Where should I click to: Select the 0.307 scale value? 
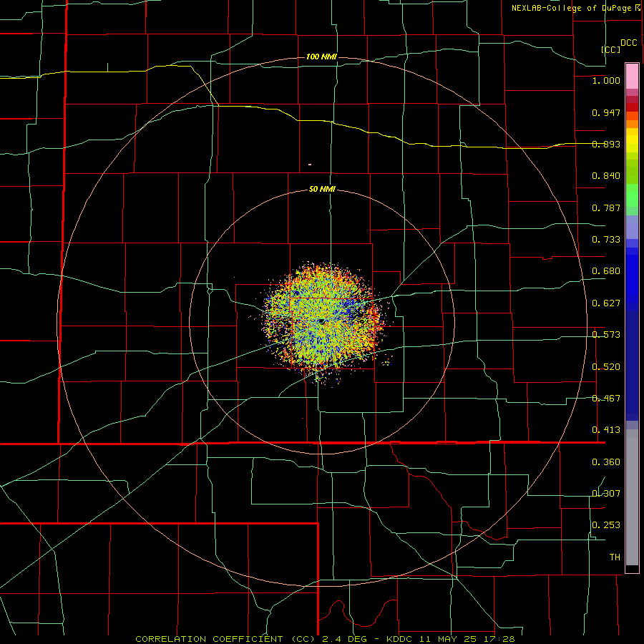[606, 494]
